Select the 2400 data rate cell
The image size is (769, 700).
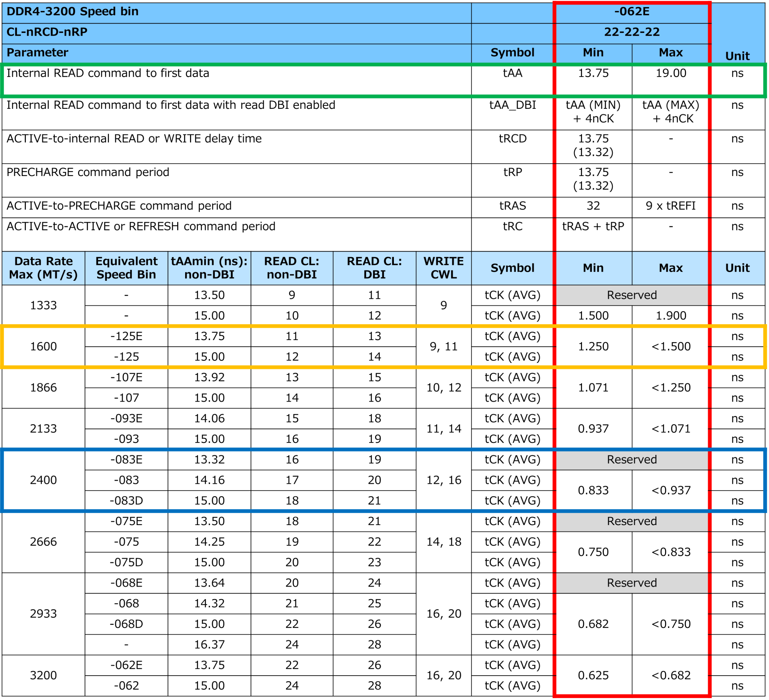(x=44, y=480)
